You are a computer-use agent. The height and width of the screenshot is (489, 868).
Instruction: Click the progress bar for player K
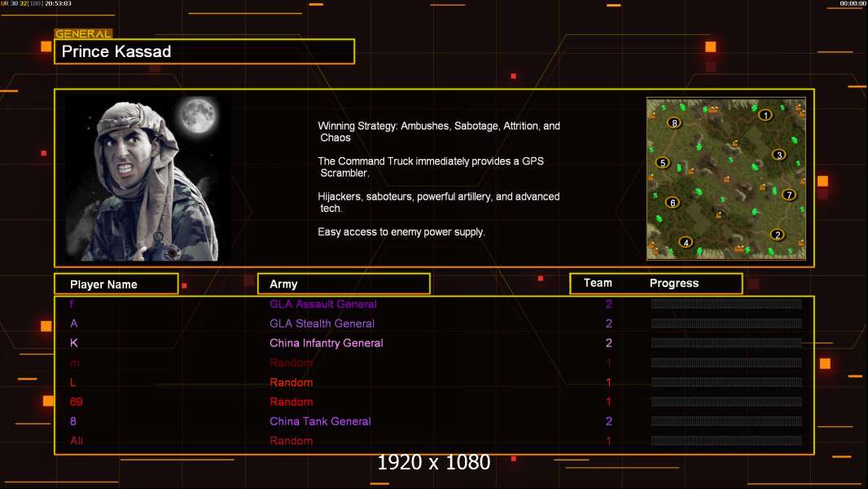726,343
